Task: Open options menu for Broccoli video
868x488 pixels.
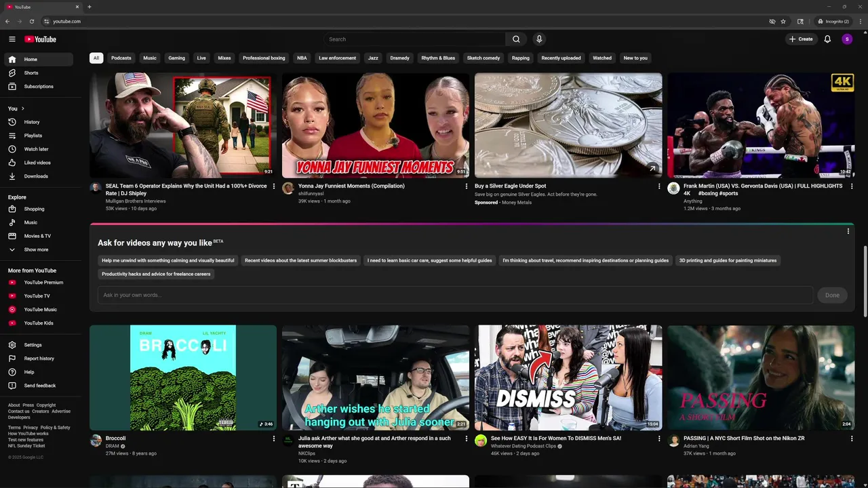Action: (274, 439)
